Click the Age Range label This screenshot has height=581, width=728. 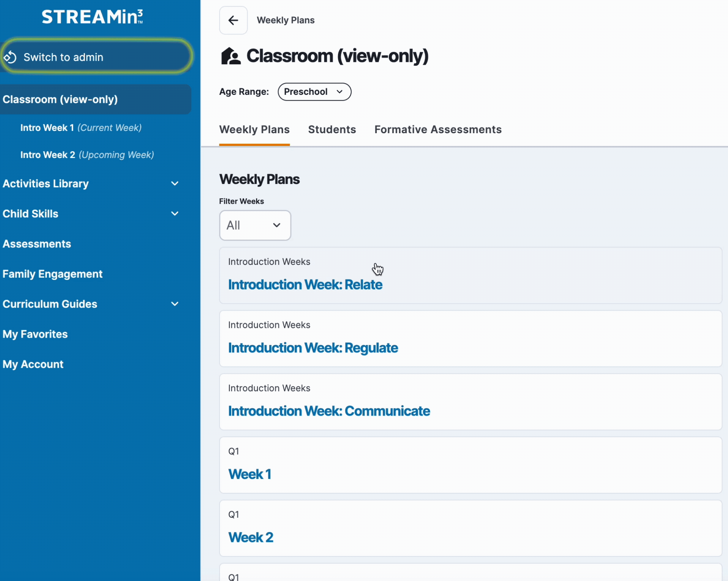click(244, 92)
